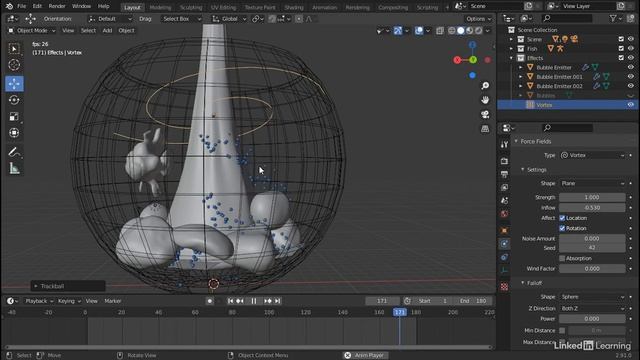640x360 pixels.
Task: Pause the animation playback
Action: [x=254, y=301]
